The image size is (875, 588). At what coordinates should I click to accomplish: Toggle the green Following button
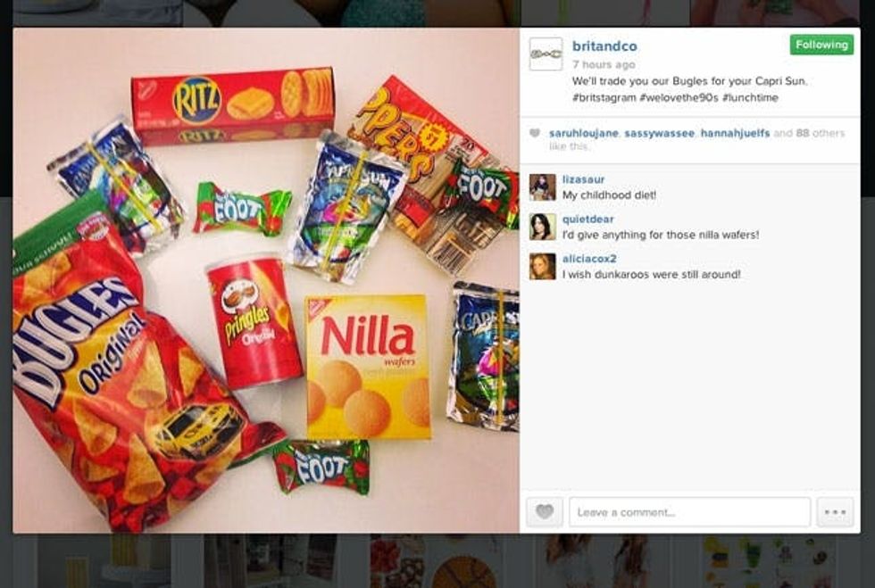coord(821,45)
